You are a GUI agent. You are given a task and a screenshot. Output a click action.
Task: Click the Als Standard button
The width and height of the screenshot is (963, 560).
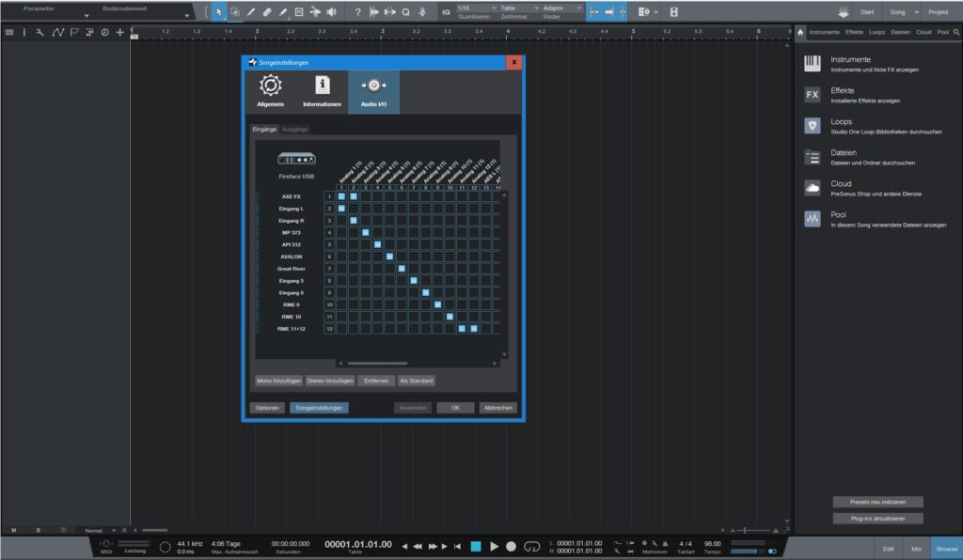click(x=416, y=381)
